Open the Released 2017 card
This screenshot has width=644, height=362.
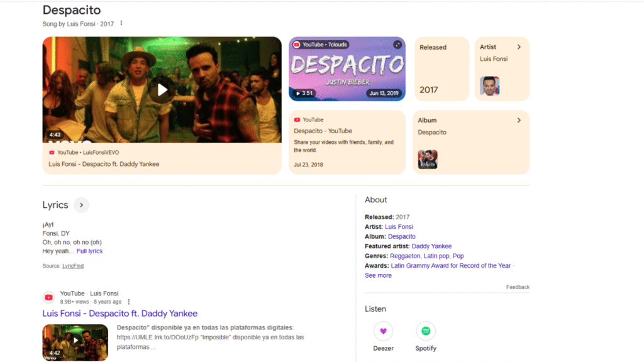[x=441, y=69]
